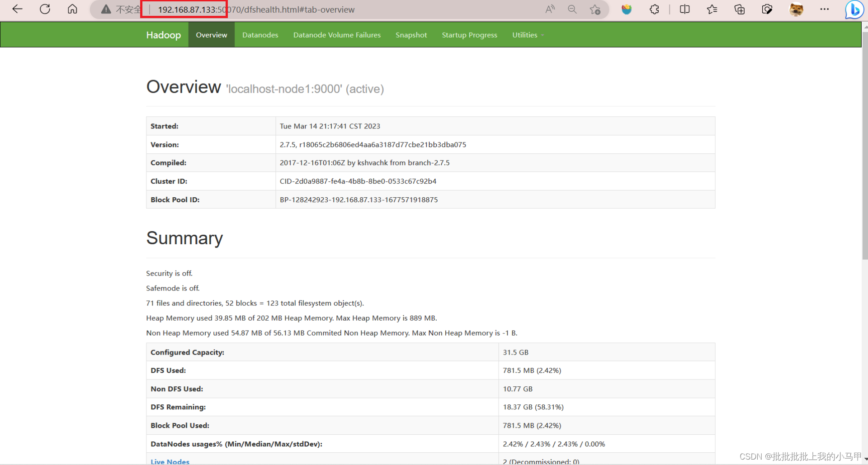
Task: Select the Compiled value text
Action: click(x=364, y=163)
